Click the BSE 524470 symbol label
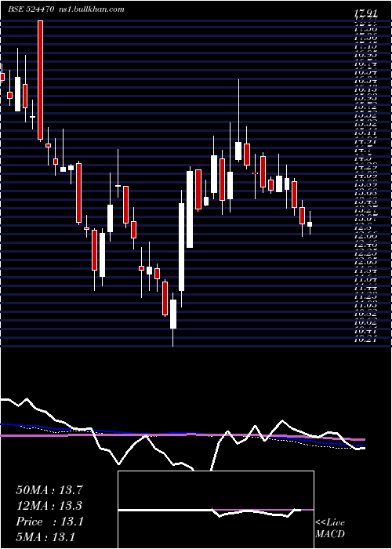 coord(31,9)
